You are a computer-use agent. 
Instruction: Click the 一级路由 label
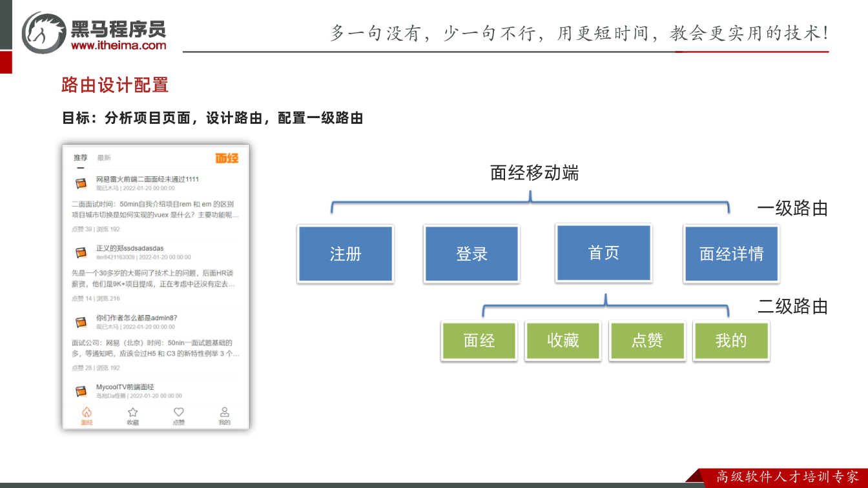[792, 208]
